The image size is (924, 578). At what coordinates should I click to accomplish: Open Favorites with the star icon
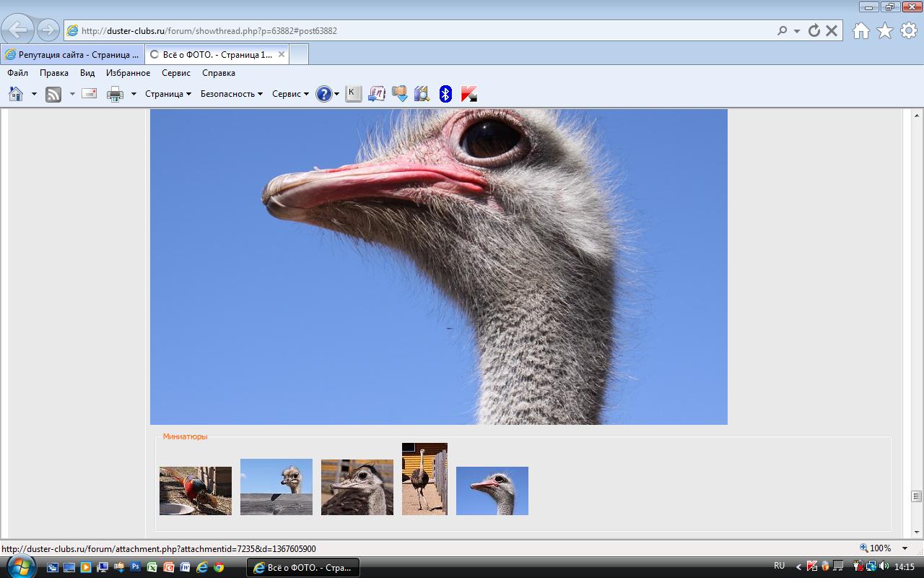tap(884, 30)
